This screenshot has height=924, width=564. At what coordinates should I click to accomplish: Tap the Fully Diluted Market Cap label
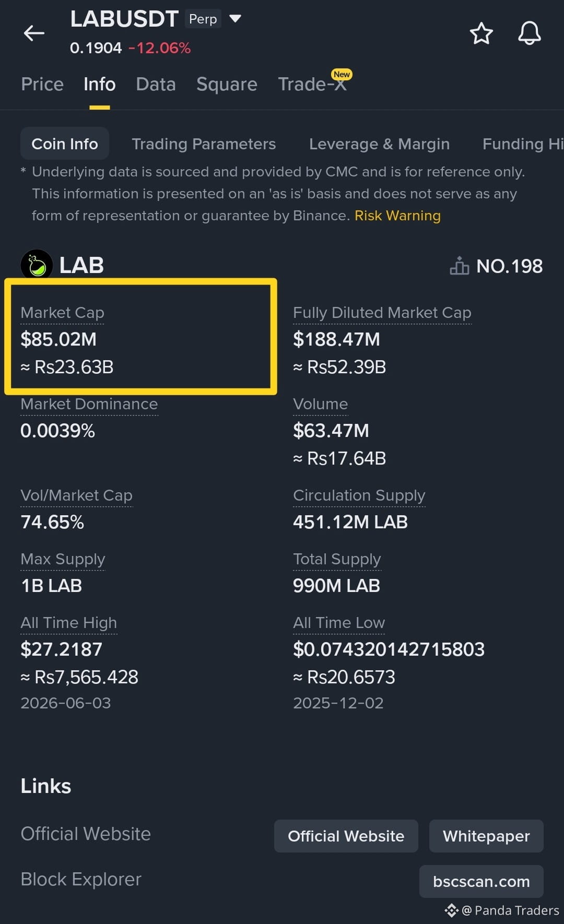coord(382,312)
